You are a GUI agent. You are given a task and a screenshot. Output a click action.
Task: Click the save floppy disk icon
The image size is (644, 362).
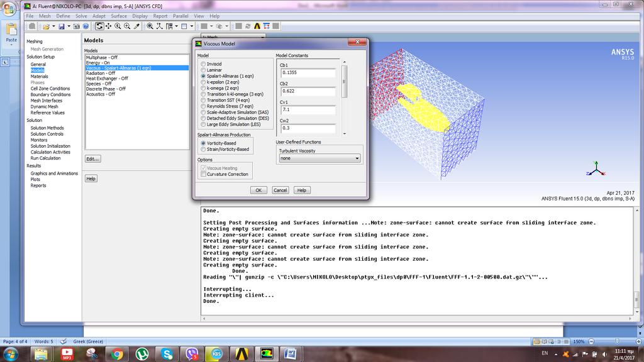pos(61,26)
